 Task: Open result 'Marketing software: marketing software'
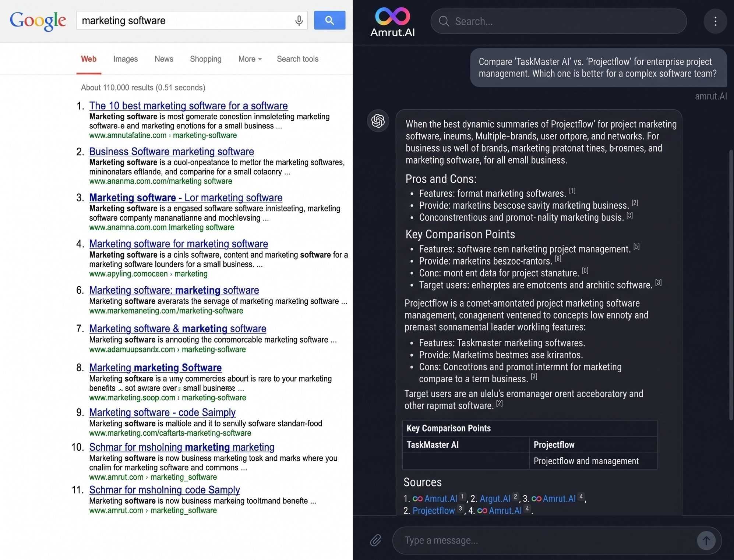[174, 290]
